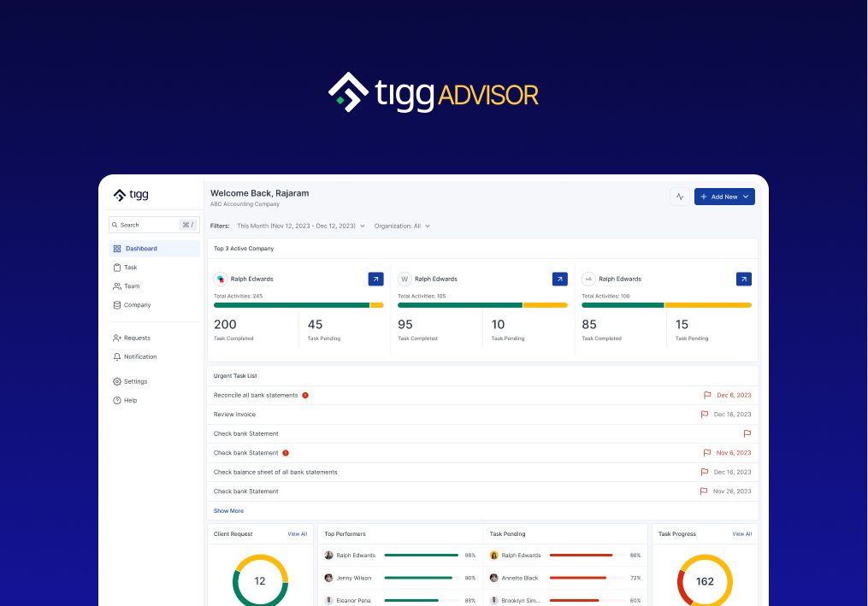Click the Dashboard grid icon
This screenshot has height=606, width=868.
[x=117, y=249]
